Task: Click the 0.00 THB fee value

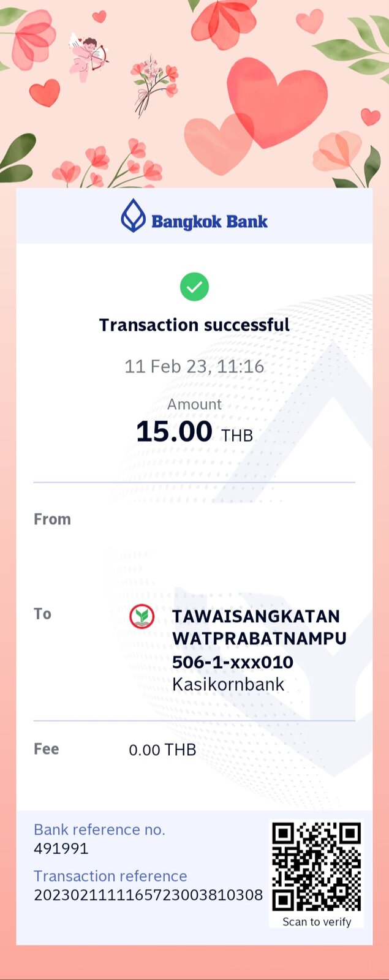Action: 162,750
